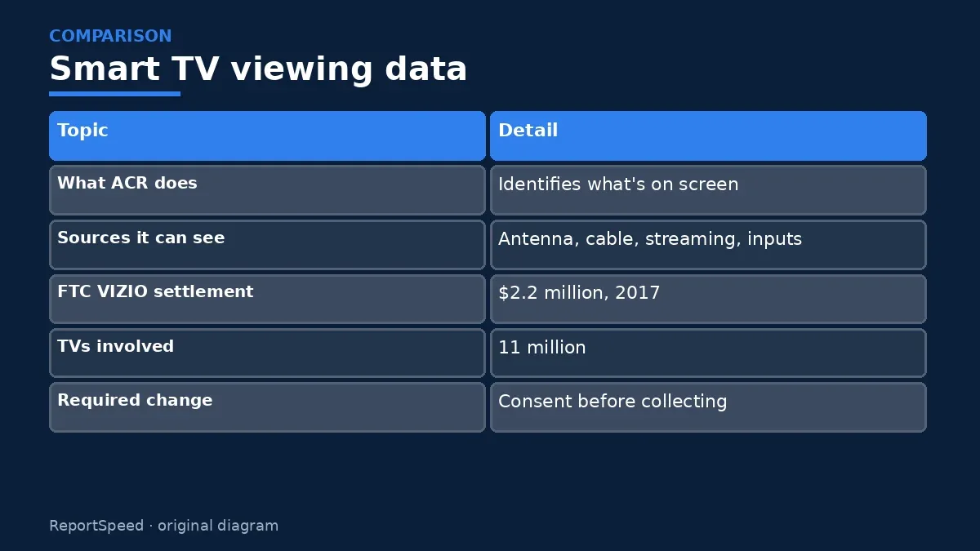Select the 'Required change' cell
Screen dimensions: 980x551
point(267,407)
